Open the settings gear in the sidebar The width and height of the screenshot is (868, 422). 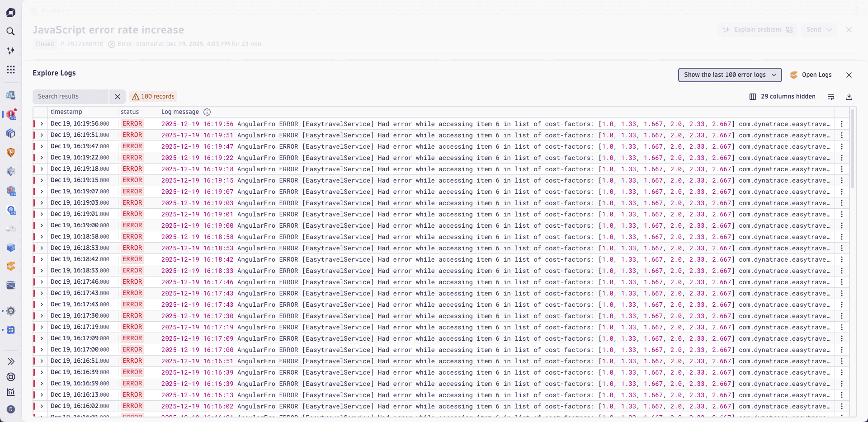coord(11,311)
